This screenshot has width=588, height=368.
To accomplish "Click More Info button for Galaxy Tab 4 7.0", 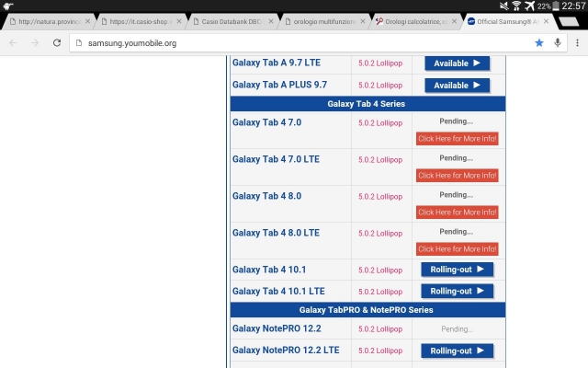I will (x=458, y=139).
